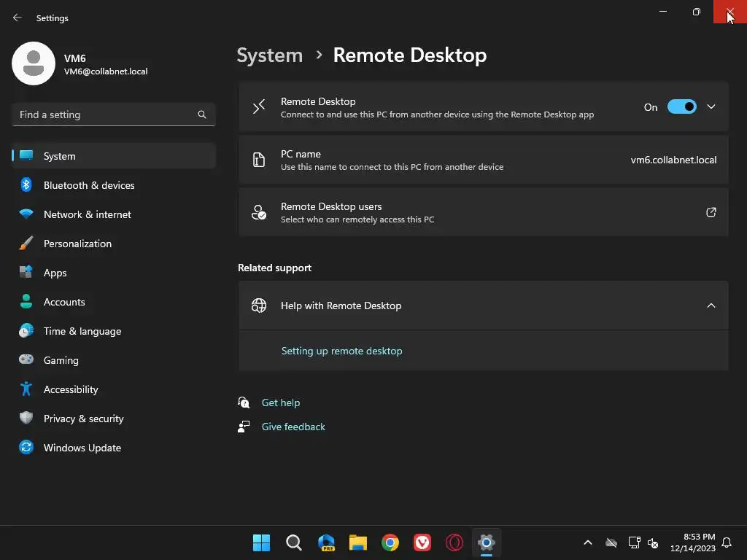Expand the Remote Desktop options chevron
This screenshot has width=747, height=560.
tap(711, 106)
